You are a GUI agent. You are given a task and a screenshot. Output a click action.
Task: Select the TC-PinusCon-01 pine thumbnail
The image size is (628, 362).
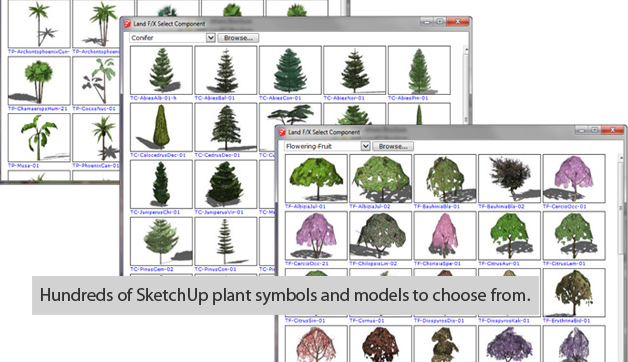226,241
